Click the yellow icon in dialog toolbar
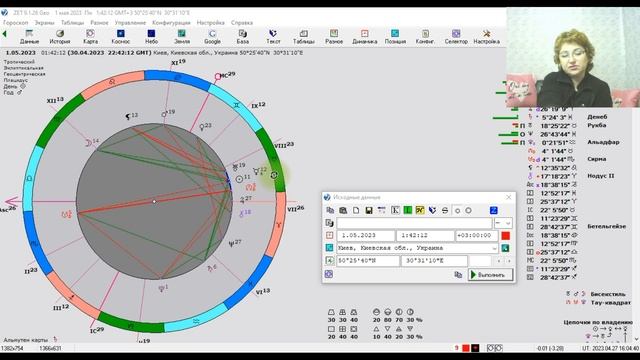Viewport: 640px width, 360px height. coord(420,210)
